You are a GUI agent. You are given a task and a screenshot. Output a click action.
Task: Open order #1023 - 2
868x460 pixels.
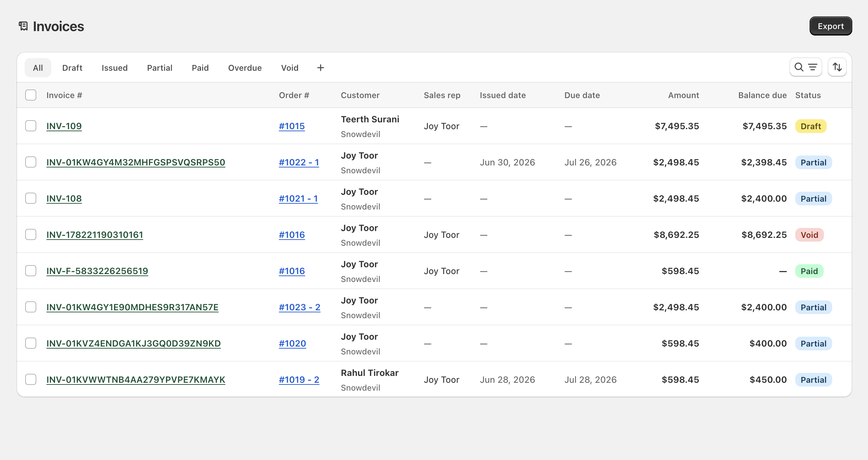click(x=300, y=307)
